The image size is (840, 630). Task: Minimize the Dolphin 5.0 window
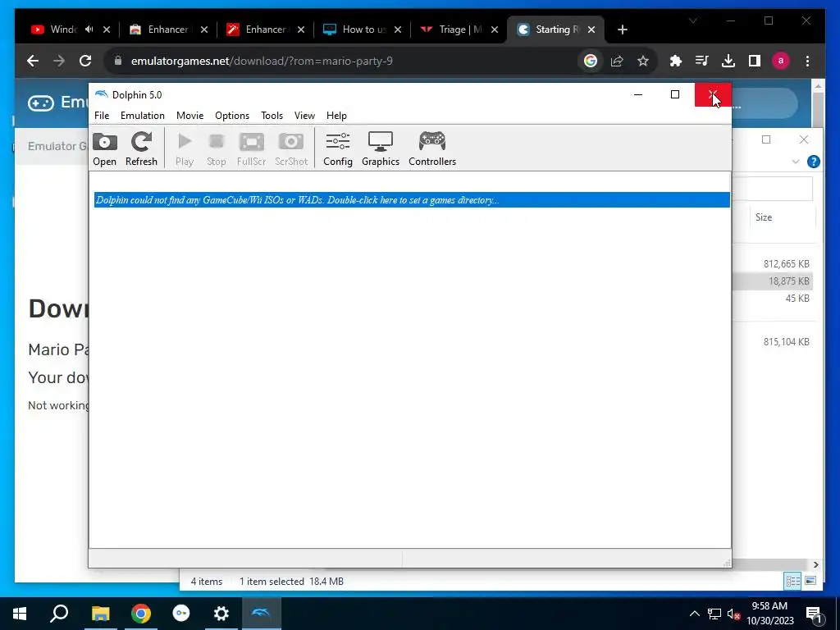(x=638, y=95)
